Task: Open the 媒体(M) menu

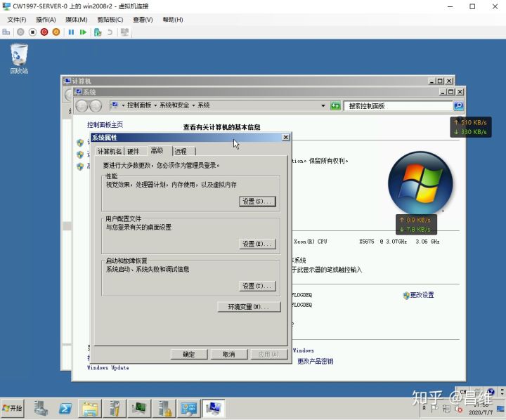Action: point(76,20)
